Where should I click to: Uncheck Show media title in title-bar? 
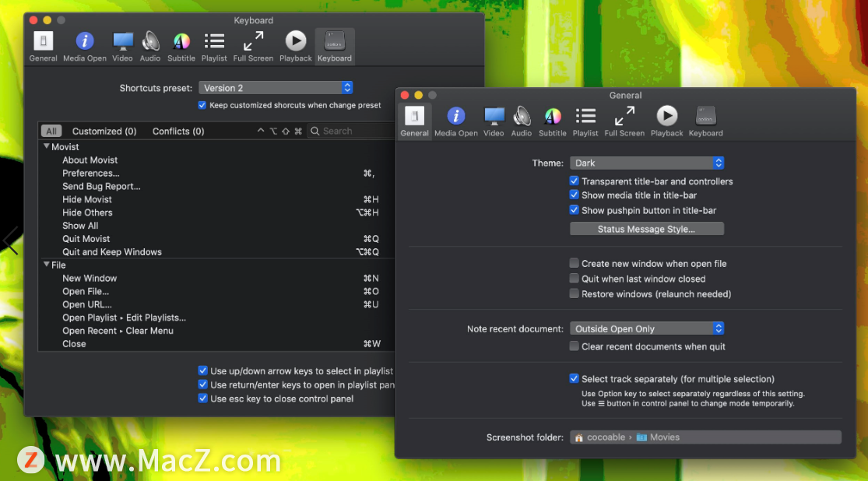pos(574,195)
